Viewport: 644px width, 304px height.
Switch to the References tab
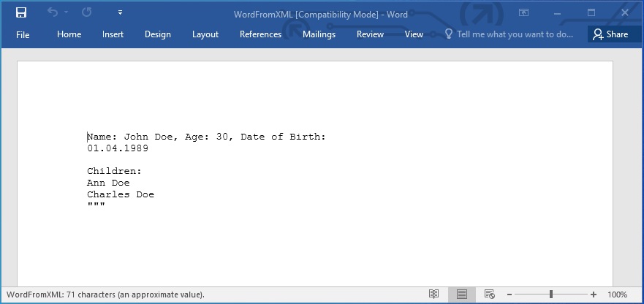[x=260, y=34]
